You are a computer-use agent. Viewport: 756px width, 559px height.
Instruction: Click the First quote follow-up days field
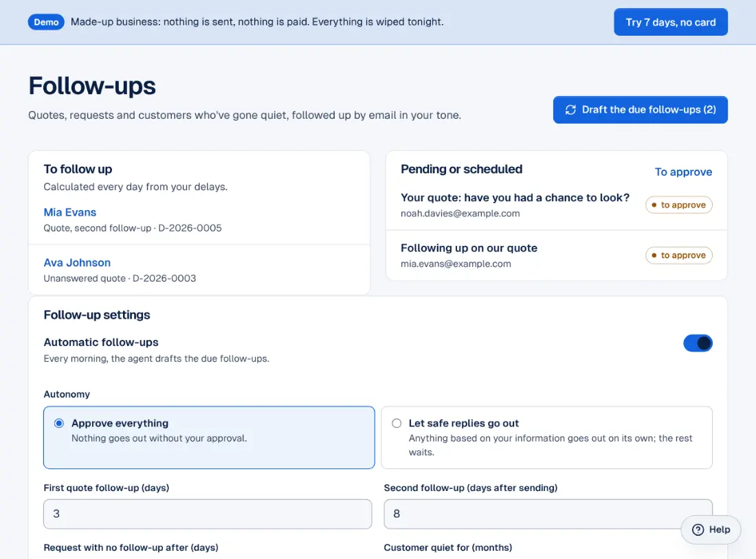tap(208, 514)
